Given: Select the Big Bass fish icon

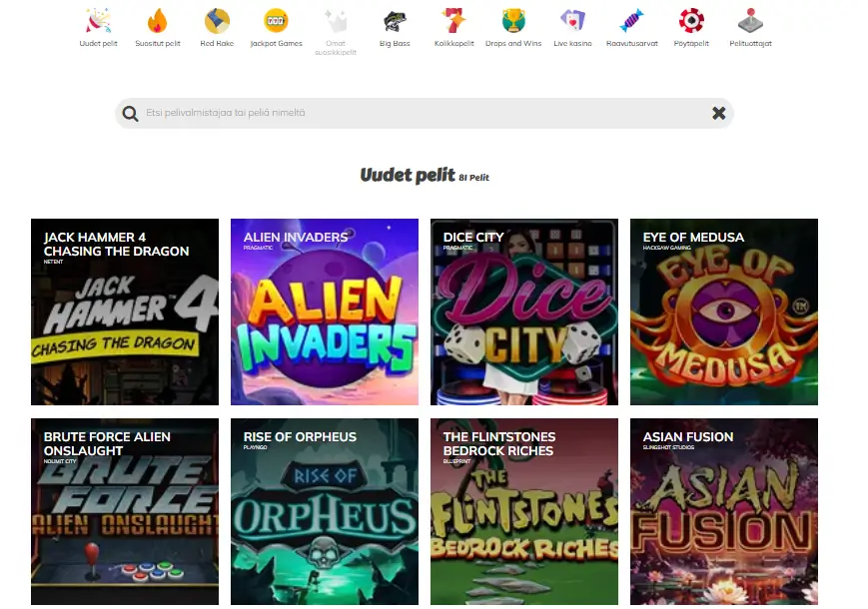Looking at the screenshot, I should point(395,21).
